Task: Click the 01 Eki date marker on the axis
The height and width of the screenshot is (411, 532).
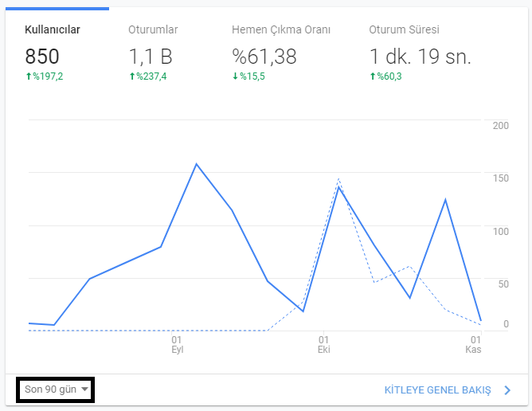Action: pyautogui.click(x=323, y=344)
